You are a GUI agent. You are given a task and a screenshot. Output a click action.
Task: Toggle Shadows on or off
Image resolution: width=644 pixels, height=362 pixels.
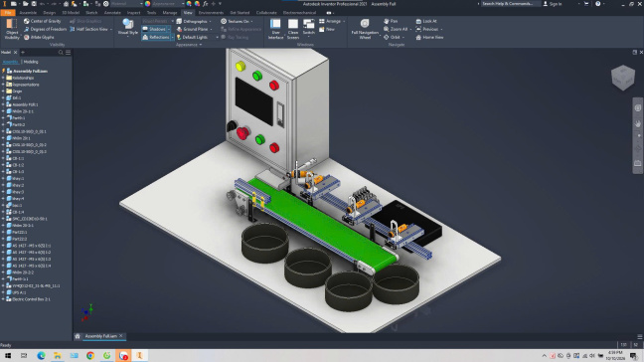point(154,29)
